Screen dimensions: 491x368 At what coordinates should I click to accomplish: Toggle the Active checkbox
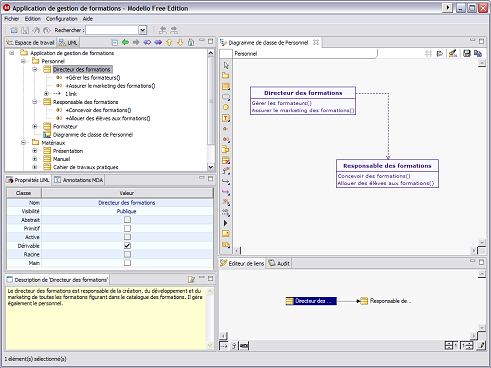(127, 237)
